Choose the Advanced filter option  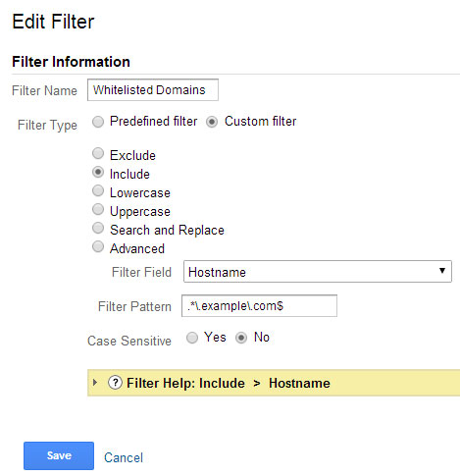point(98,246)
